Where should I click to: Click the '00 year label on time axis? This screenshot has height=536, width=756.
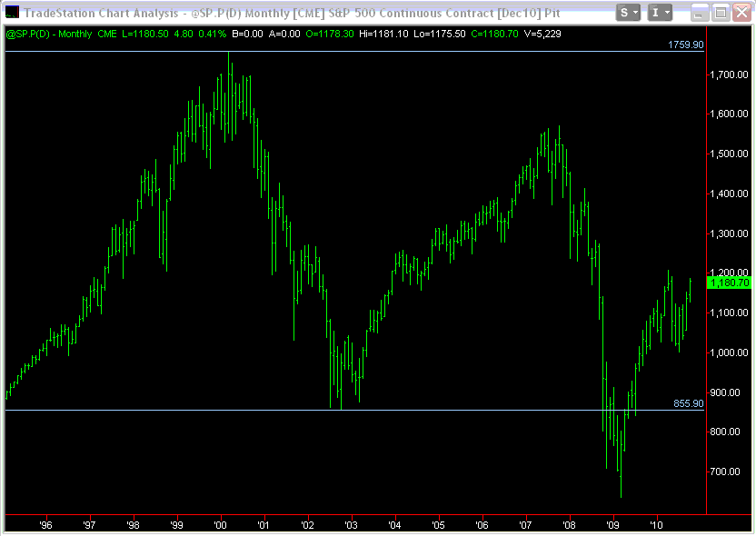220,525
